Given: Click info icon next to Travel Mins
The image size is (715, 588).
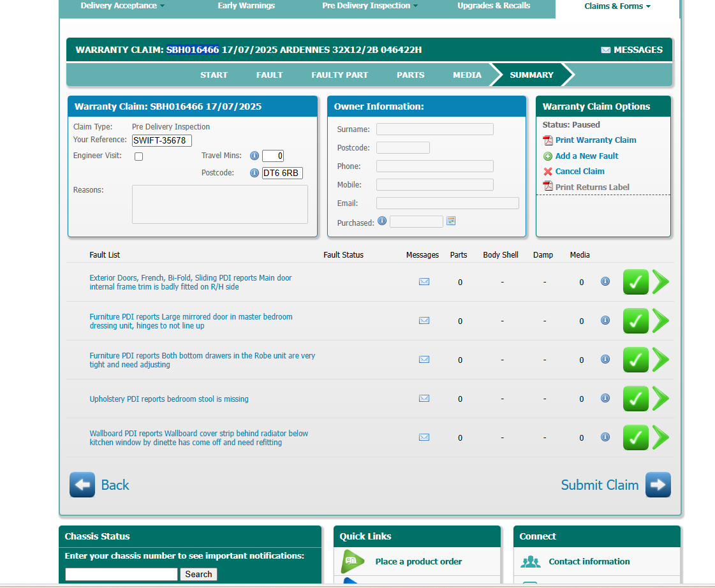Looking at the screenshot, I should (x=254, y=156).
